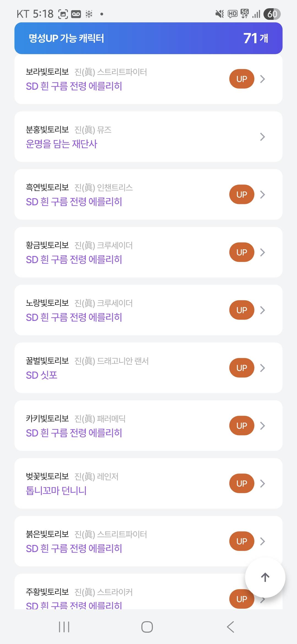
Task: Expand 분홍빛토리보 details via chevron
Action: (x=262, y=137)
